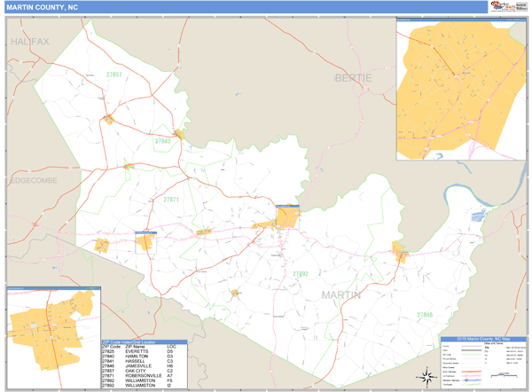Select the JAMESVILLE row in ZIP index
Image resolution: width=532 pixels, height=392 pixels.
click(x=137, y=365)
